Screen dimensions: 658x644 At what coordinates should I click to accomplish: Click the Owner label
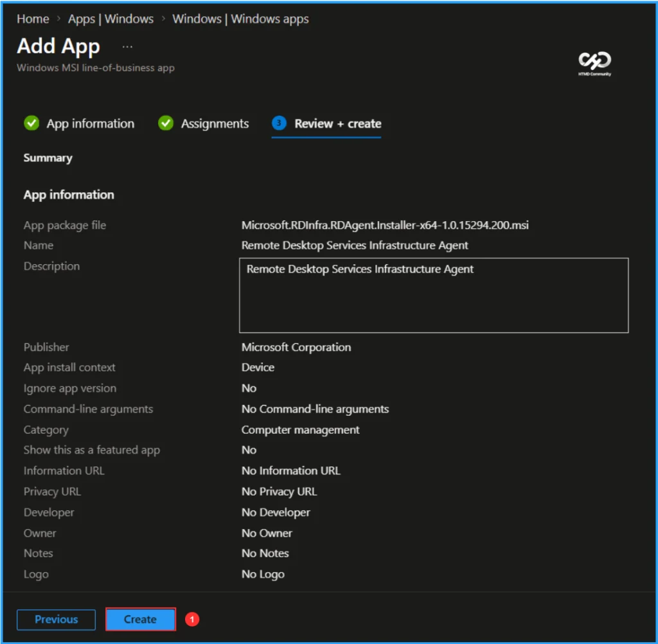pos(39,533)
